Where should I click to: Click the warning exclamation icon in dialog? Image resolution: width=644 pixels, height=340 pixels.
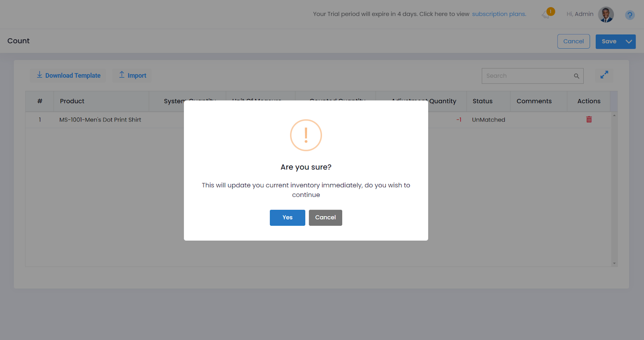(x=306, y=135)
